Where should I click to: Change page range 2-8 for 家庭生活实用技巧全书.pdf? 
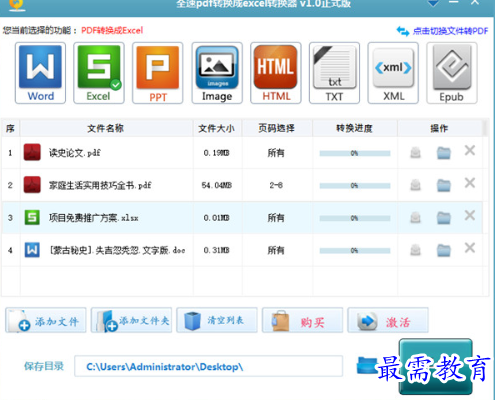276,185
